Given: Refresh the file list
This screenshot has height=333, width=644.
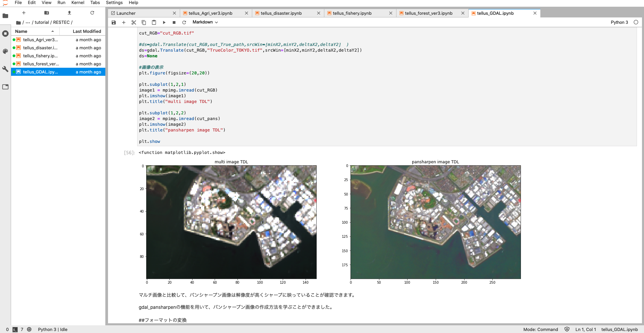Looking at the screenshot, I should coord(92,13).
